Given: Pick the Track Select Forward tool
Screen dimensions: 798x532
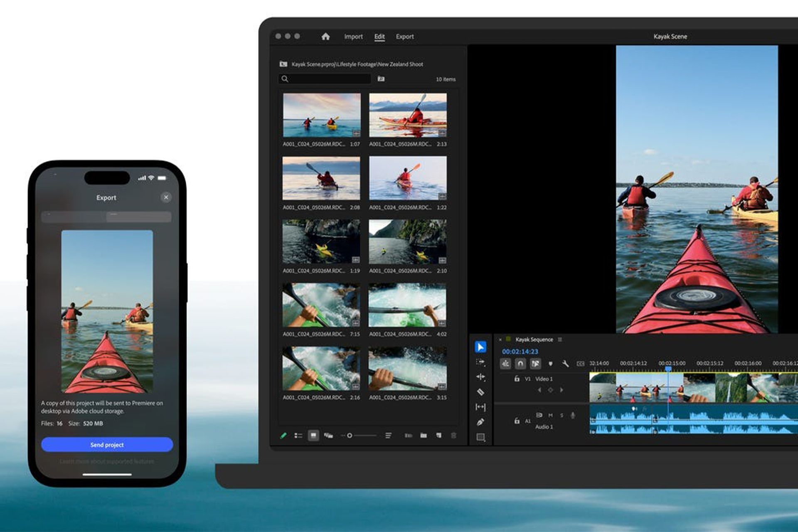Looking at the screenshot, I should (x=480, y=362).
